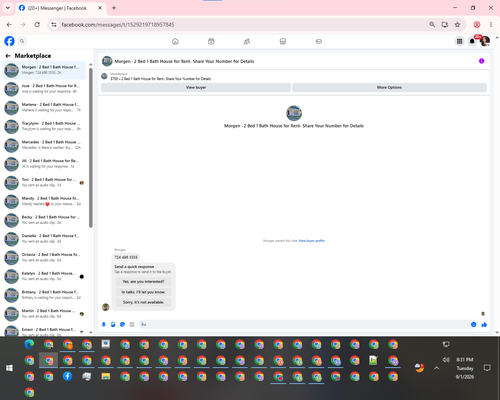The height and width of the screenshot is (400, 500).
Task: Choose a sticker with the sticker icon
Action: 122,324
